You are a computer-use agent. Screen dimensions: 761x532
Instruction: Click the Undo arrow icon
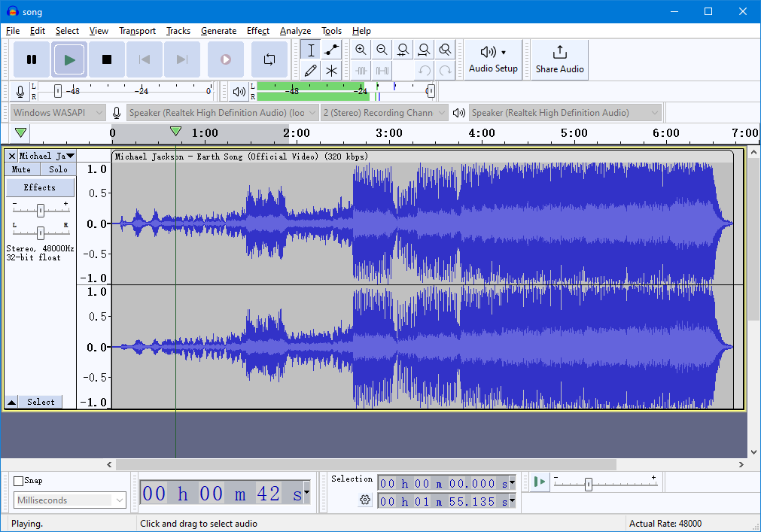click(x=425, y=71)
